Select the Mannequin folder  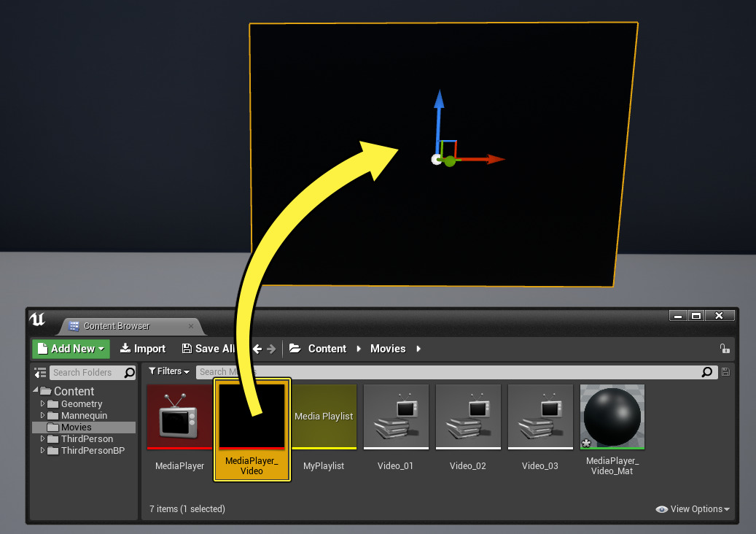(x=84, y=415)
